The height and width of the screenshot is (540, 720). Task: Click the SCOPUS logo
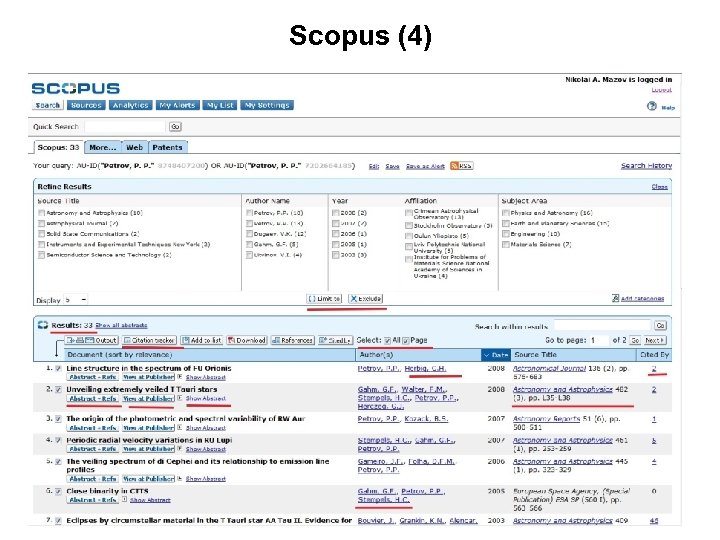click(x=76, y=88)
